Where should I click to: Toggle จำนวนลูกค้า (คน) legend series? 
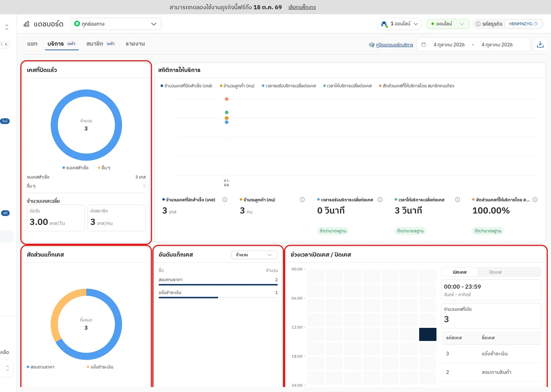[x=237, y=86]
